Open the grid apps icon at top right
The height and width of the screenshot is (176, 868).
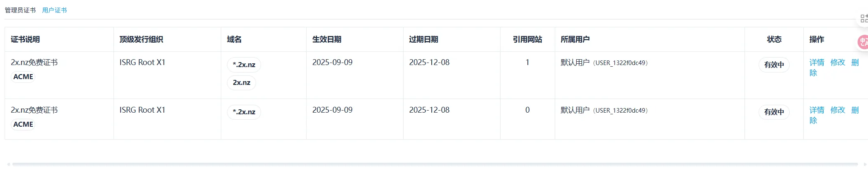pyautogui.click(x=863, y=18)
